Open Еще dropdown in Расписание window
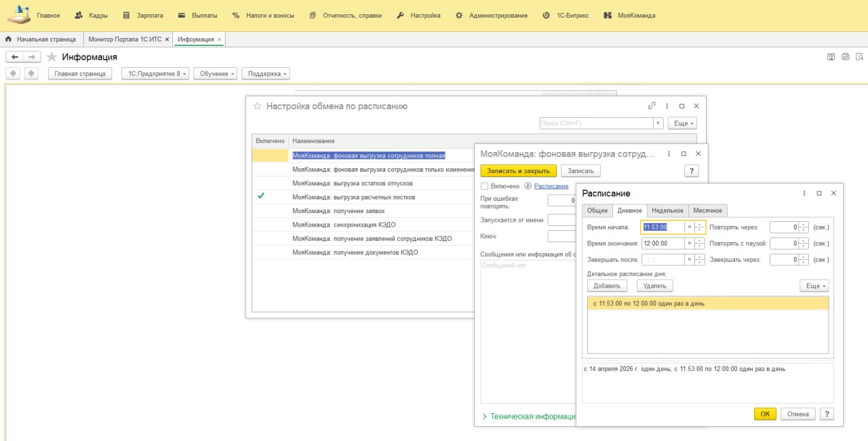Viewport: 868px width, 441px height. coord(814,286)
